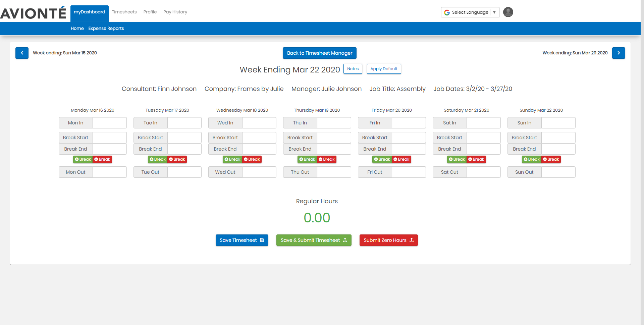The width and height of the screenshot is (644, 325).
Task: Remove a break for Monday
Action: [102, 159]
